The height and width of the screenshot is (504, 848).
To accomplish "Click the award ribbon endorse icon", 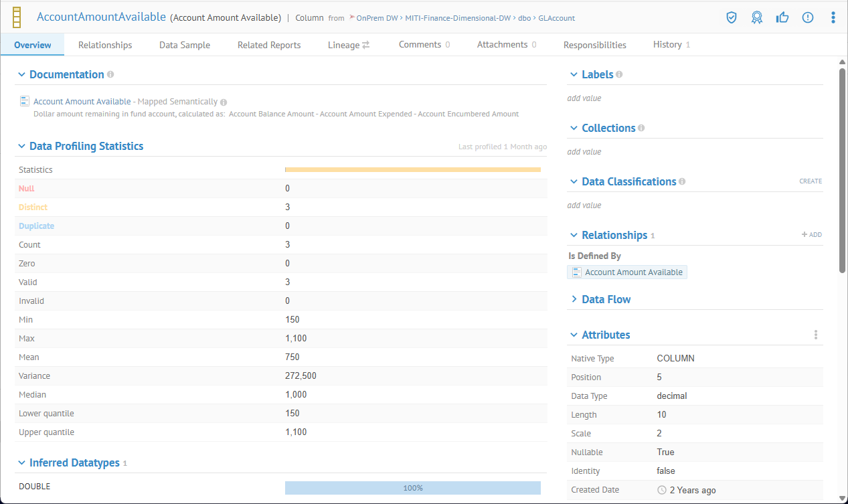I will (x=757, y=17).
